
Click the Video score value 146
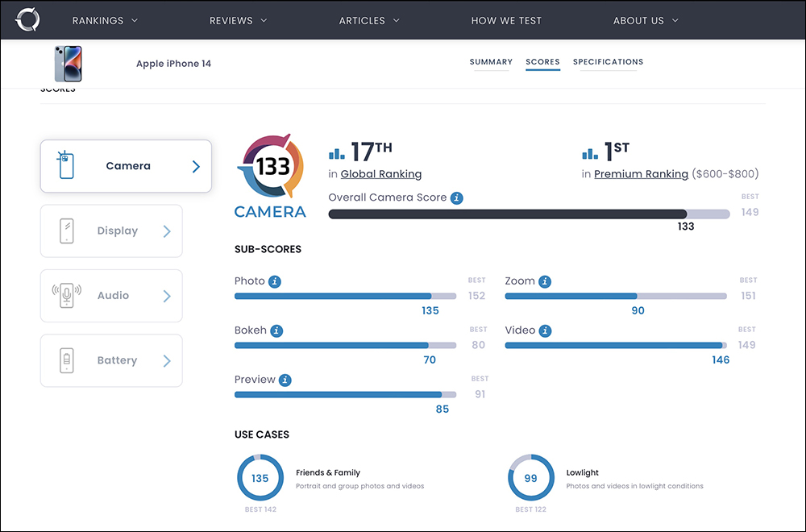(721, 360)
